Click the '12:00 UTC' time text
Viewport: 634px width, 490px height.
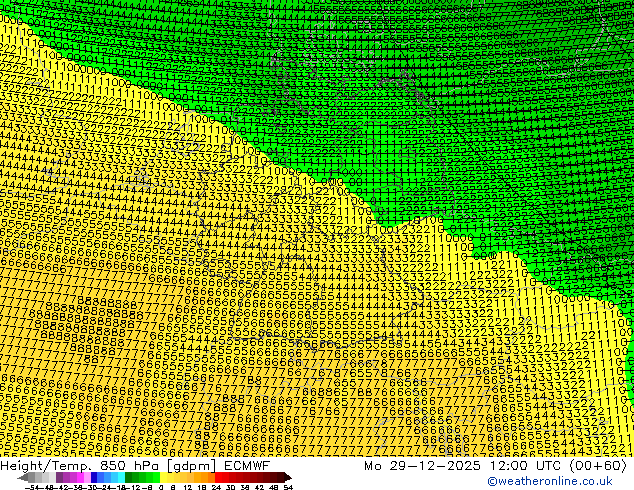(x=525, y=465)
